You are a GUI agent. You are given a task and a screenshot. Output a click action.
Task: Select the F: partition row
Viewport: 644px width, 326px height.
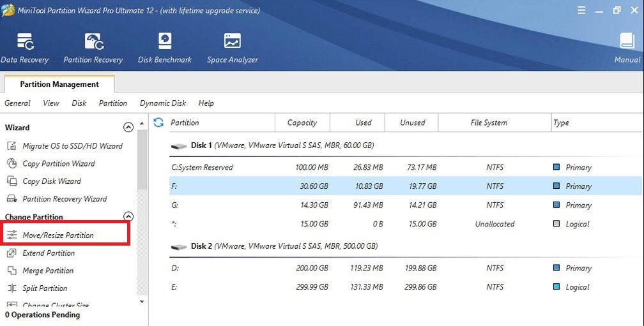tap(405, 186)
